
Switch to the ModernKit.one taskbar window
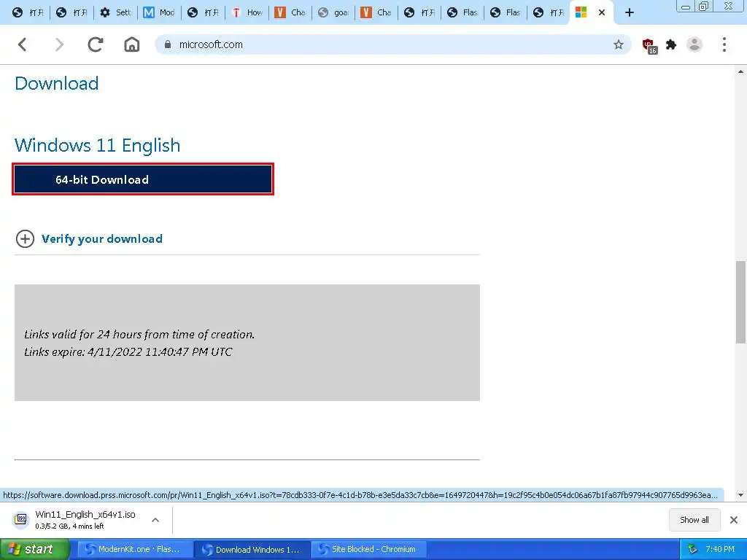click(135, 549)
